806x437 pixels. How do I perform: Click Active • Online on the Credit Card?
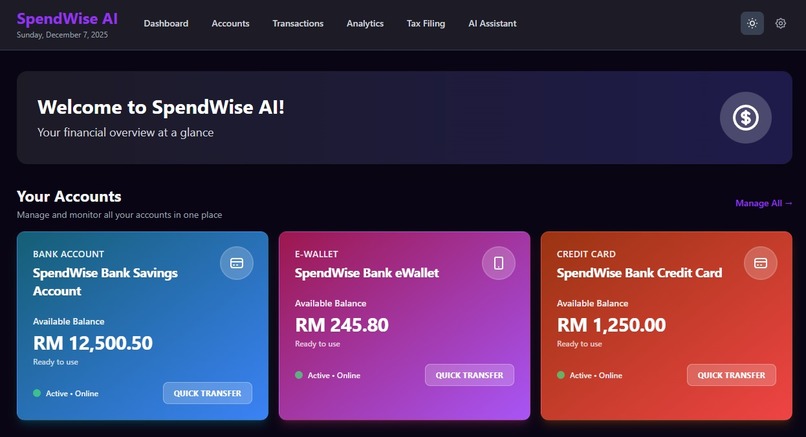(596, 375)
